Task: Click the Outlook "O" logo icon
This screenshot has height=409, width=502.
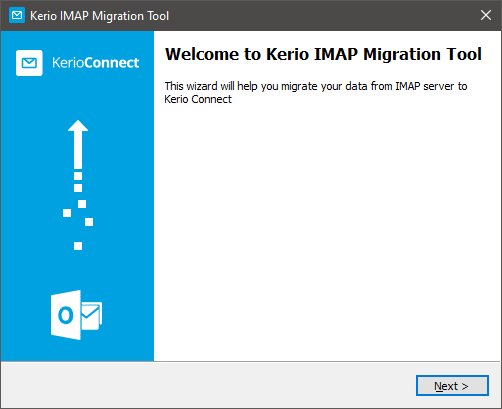Action: [x=66, y=315]
